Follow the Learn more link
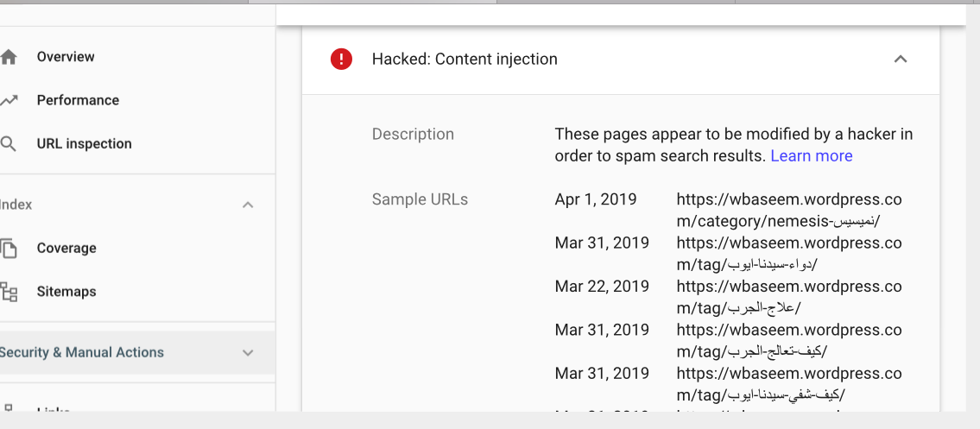Image resolution: width=980 pixels, height=429 pixels. pyautogui.click(x=811, y=156)
